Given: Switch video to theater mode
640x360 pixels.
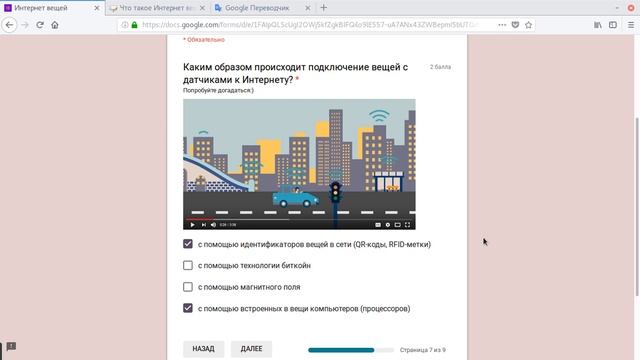Looking at the screenshot, I should pyautogui.click(x=398, y=224).
